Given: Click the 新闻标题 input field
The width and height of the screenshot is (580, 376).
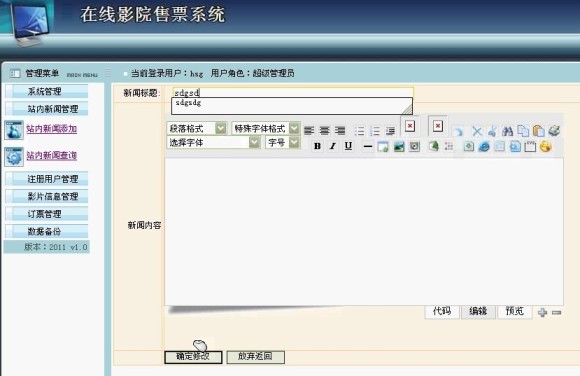Looking at the screenshot, I should (293, 92).
